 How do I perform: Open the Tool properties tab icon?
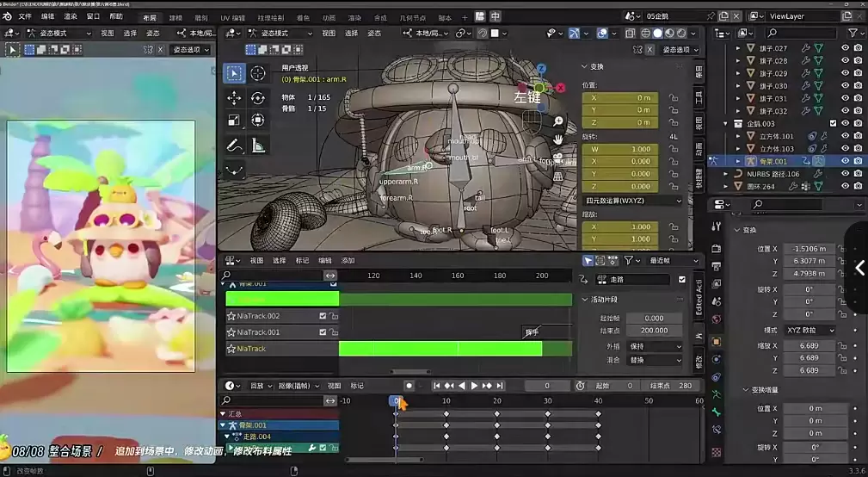coord(717,226)
